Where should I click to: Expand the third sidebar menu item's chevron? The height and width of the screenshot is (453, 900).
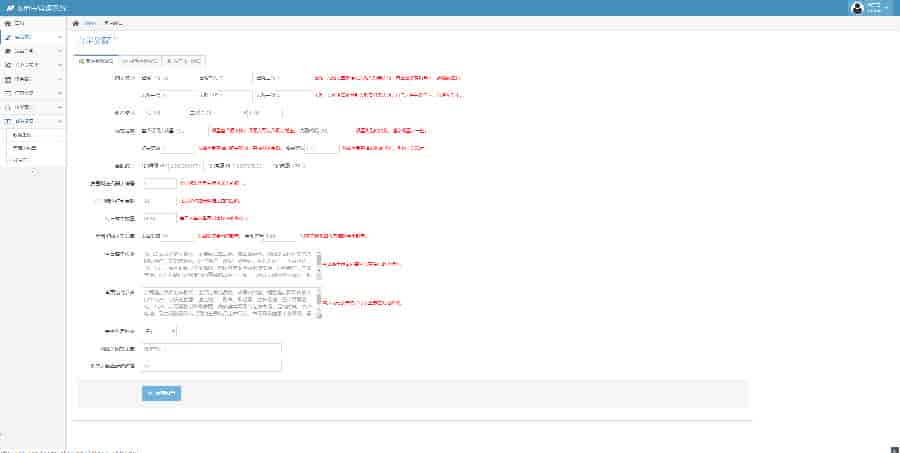[x=60, y=51]
